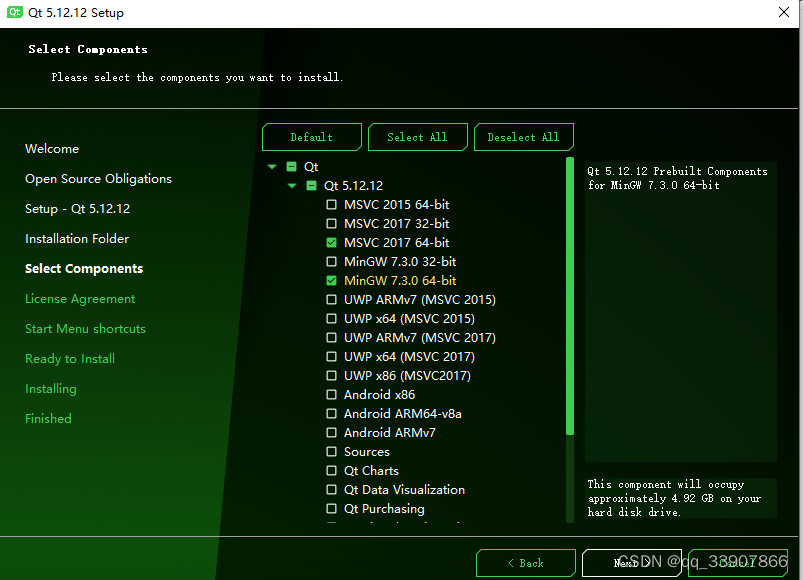Go back to the previous setup step

tap(525, 562)
